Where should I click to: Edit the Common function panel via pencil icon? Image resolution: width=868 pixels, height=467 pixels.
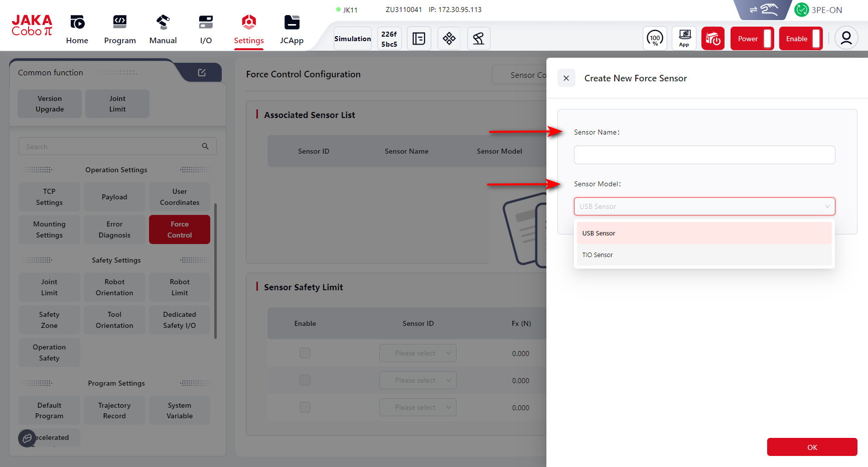coord(202,73)
